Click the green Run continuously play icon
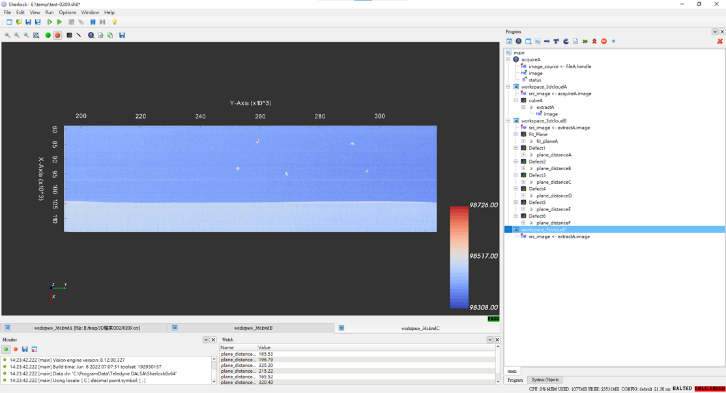 [59, 22]
